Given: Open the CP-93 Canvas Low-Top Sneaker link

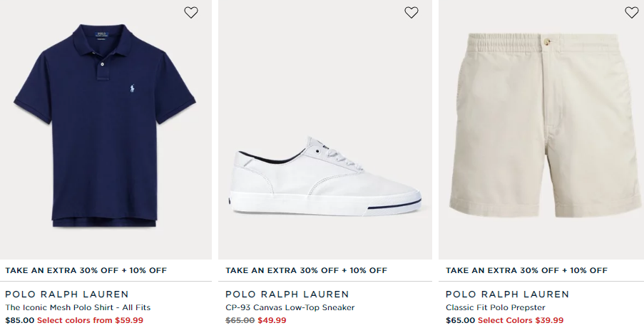Looking at the screenshot, I should tap(290, 307).
